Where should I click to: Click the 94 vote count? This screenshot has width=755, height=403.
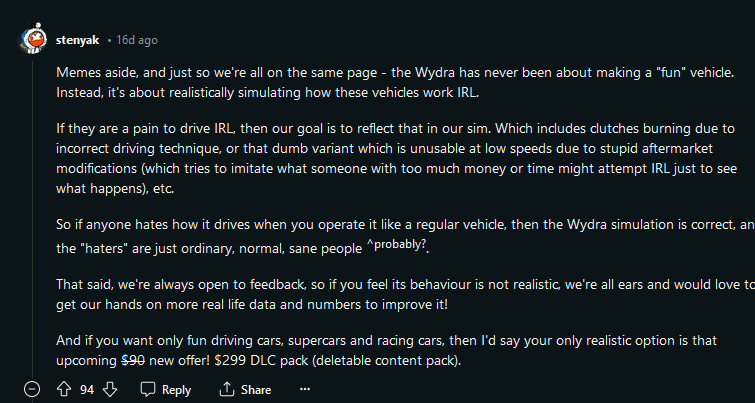click(87, 390)
